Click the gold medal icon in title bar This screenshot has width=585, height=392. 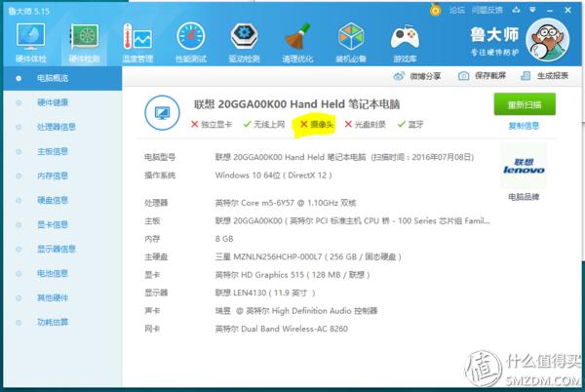tap(435, 10)
